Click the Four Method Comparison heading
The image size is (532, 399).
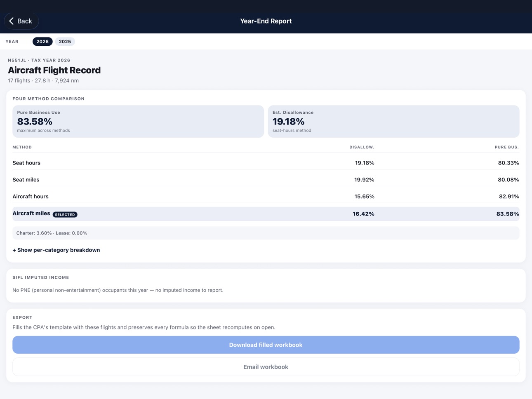pyautogui.click(x=48, y=99)
